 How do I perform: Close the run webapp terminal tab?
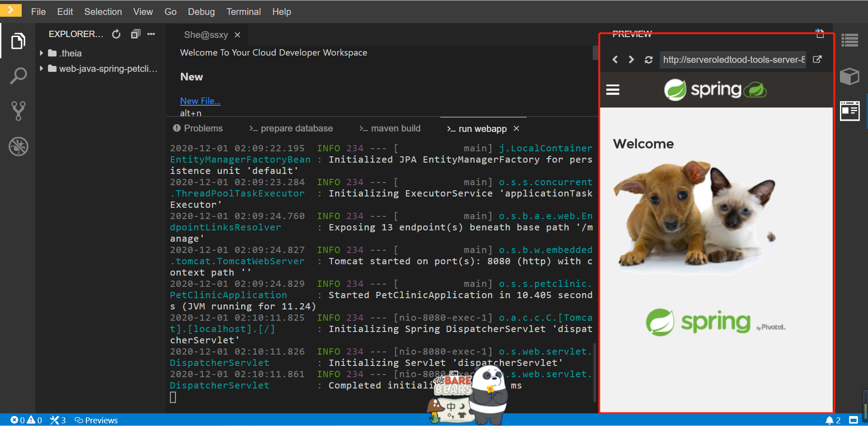(x=516, y=129)
